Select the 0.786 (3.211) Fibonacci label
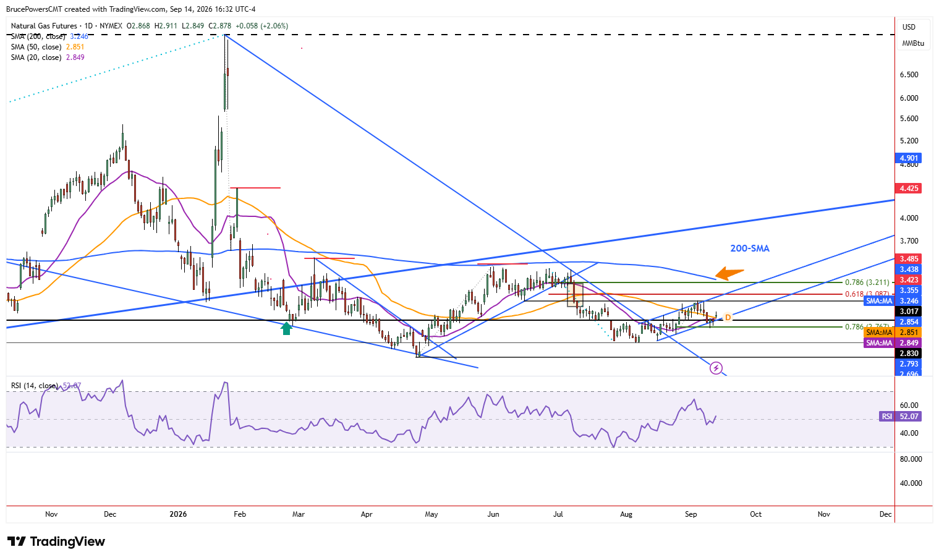Image resolution: width=939 pixels, height=560 pixels. pos(867,282)
